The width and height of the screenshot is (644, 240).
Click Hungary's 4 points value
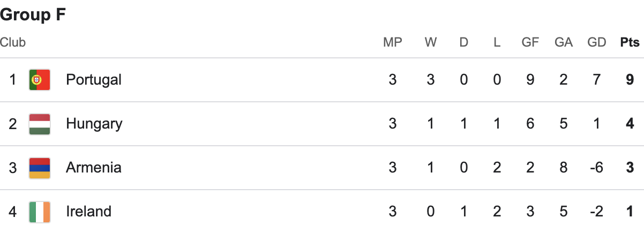[x=631, y=124]
